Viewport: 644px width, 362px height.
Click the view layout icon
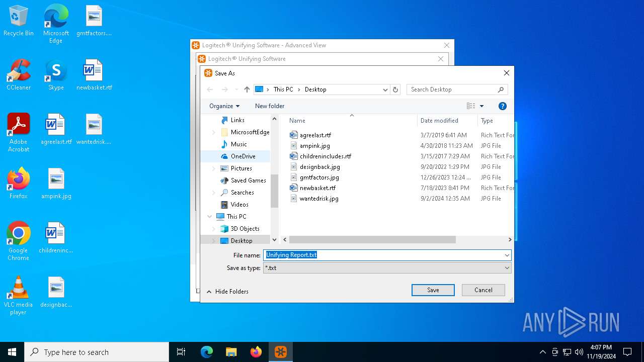[x=471, y=106]
